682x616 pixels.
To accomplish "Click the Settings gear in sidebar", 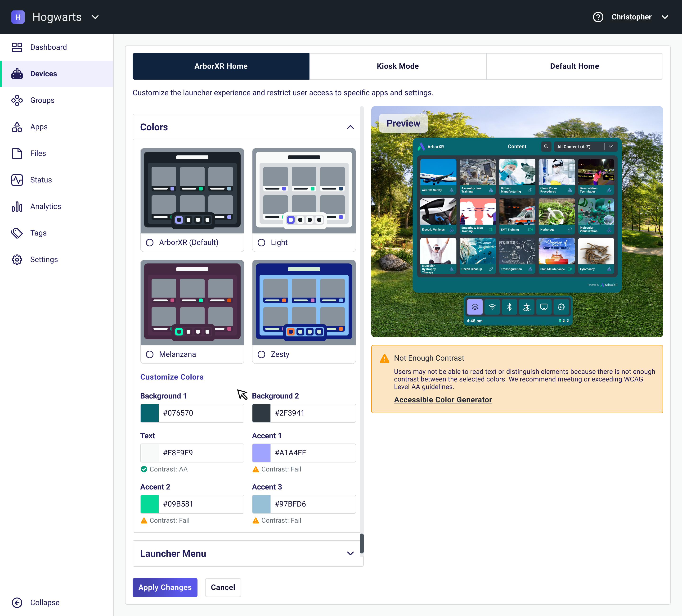I will coord(17,260).
